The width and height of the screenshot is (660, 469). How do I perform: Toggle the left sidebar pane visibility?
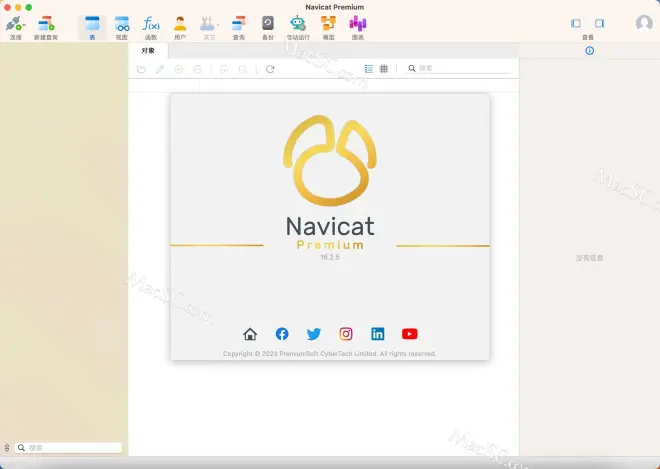[576, 23]
